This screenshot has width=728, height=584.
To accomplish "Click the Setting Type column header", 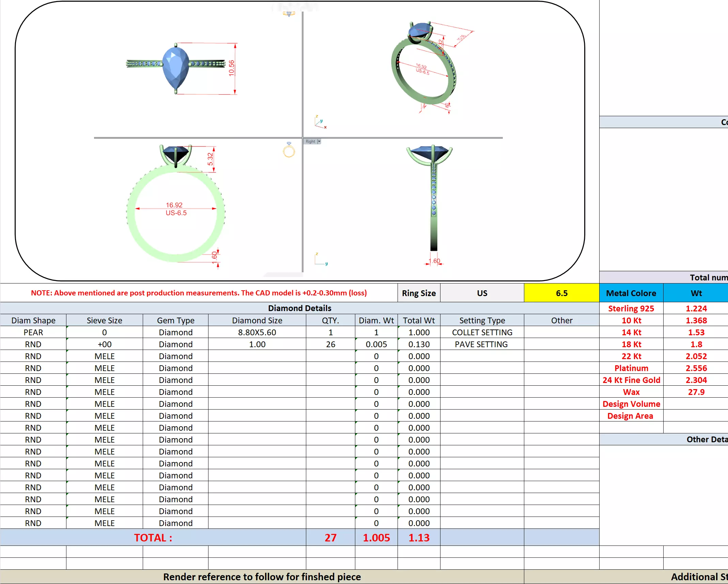I will click(x=482, y=320).
